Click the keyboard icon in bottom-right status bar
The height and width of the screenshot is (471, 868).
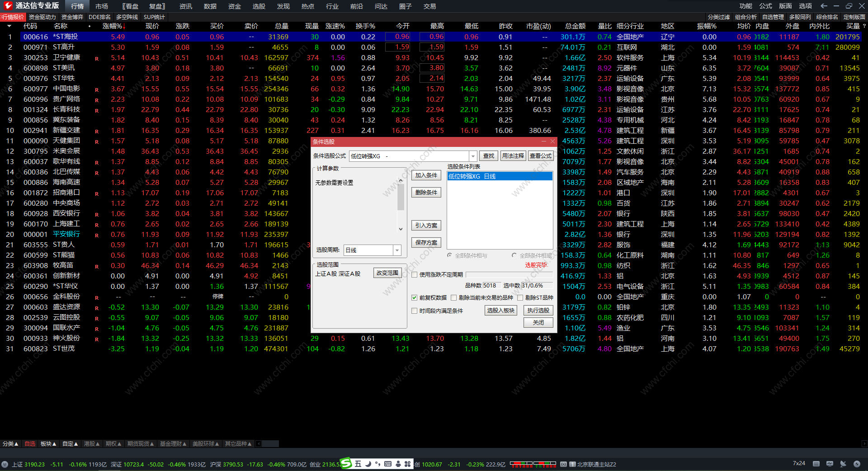816,464
